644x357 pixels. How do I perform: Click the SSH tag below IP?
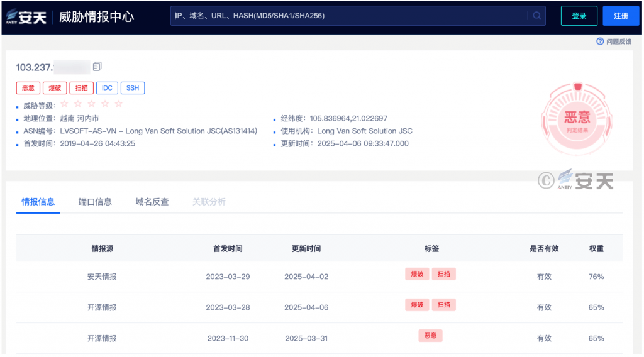click(x=133, y=88)
